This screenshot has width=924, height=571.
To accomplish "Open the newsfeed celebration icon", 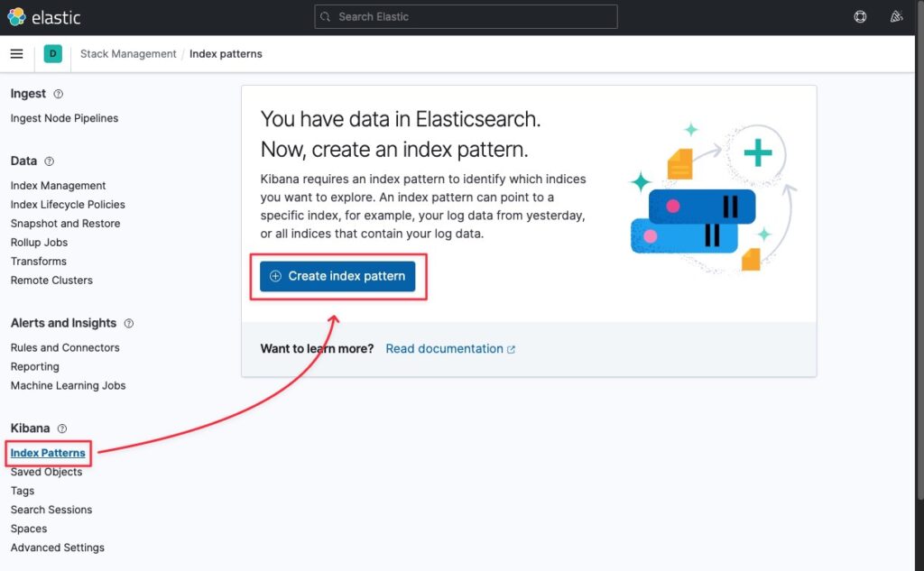I will [x=896, y=16].
